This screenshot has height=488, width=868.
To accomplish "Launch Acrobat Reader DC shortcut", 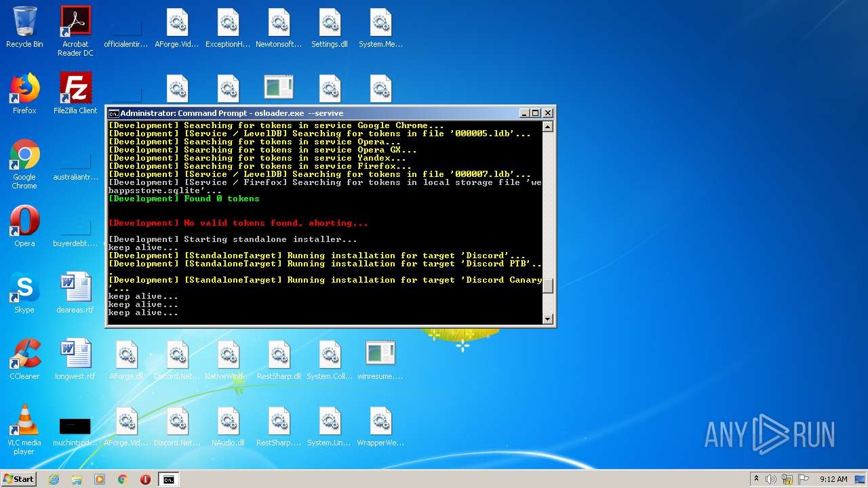I will [x=75, y=31].
